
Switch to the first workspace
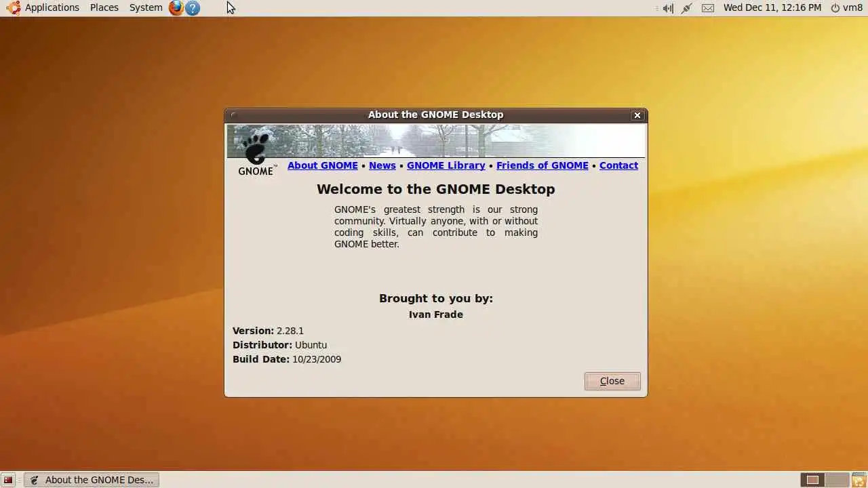pyautogui.click(x=812, y=480)
